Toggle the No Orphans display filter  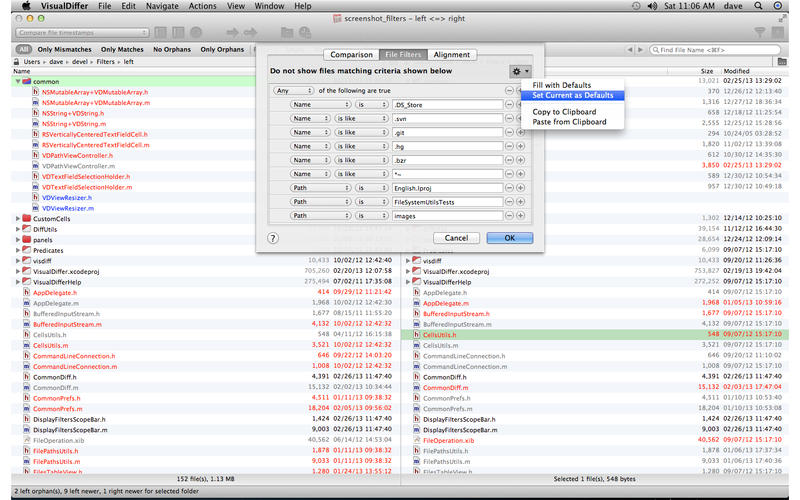tap(172, 49)
